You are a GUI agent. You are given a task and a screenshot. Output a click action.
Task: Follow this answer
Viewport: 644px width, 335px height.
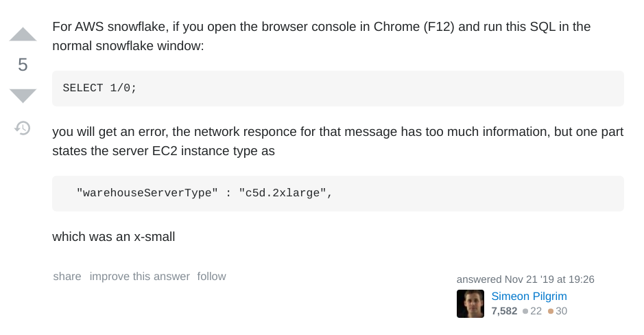[211, 277]
